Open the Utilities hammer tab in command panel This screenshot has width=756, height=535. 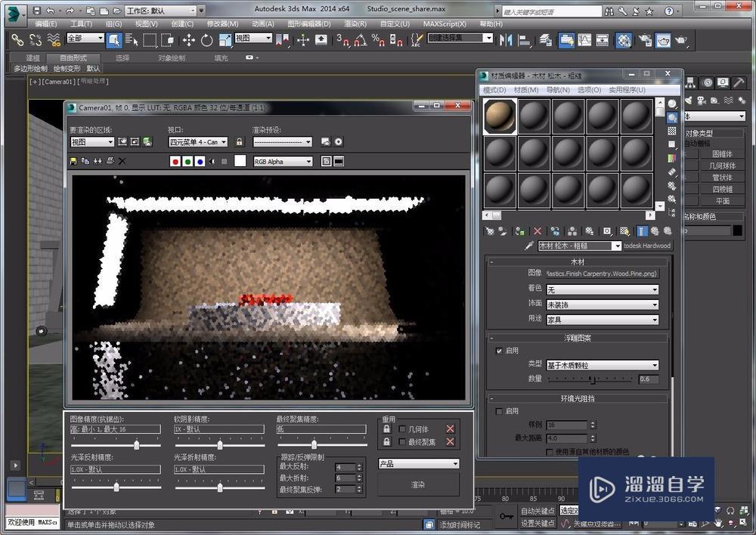pyautogui.click(x=738, y=83)
